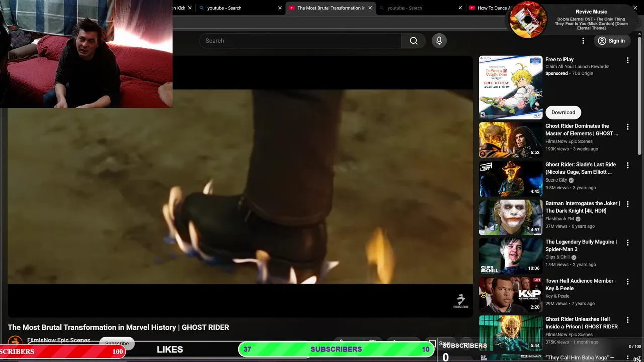The width and height of the screenshot is (644, 362).
Task: Click the green SUBSCRIBERS progress bar
Action: click(336, 349)
